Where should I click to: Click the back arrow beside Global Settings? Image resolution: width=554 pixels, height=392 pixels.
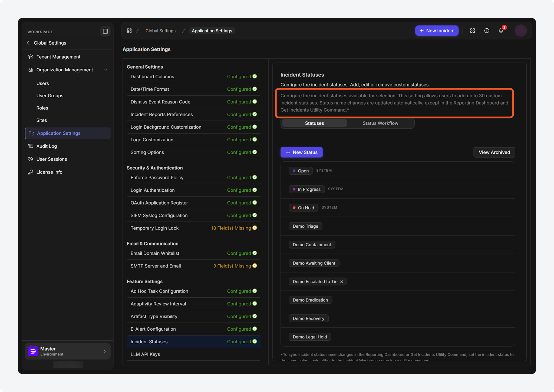click(28, 43)
